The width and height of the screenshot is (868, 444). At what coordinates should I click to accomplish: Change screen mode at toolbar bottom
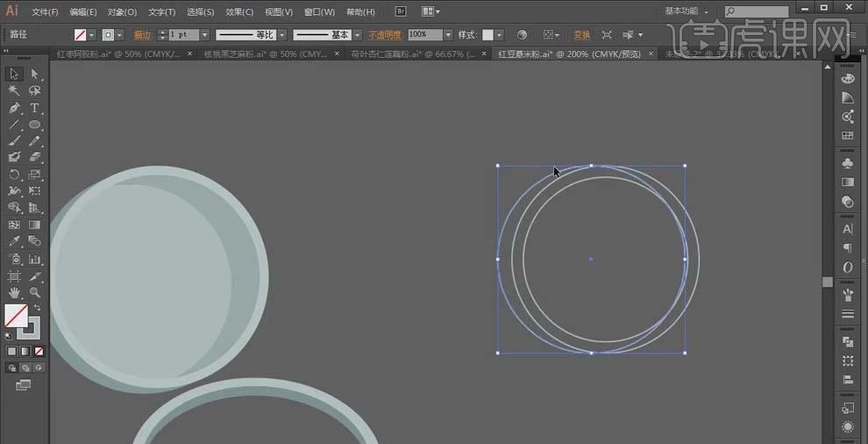point(24,384)
